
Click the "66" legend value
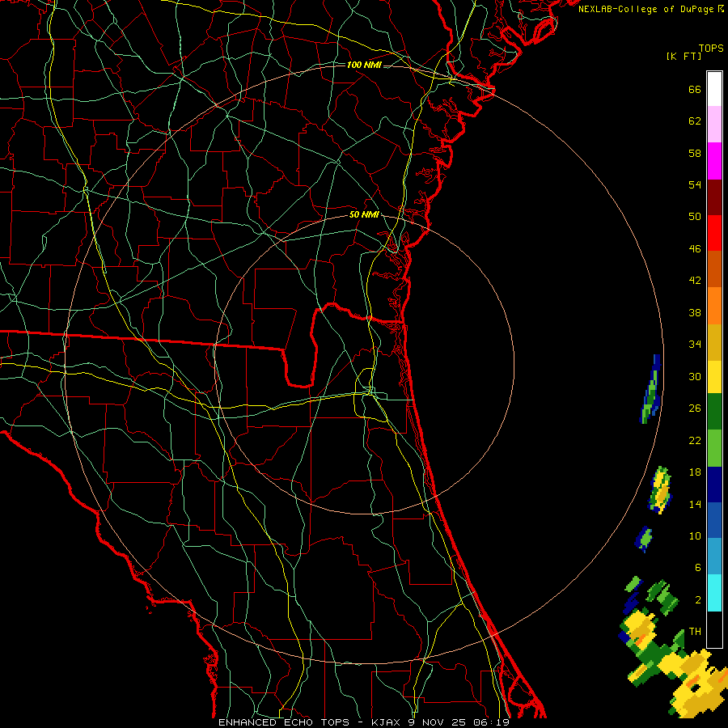695,89
